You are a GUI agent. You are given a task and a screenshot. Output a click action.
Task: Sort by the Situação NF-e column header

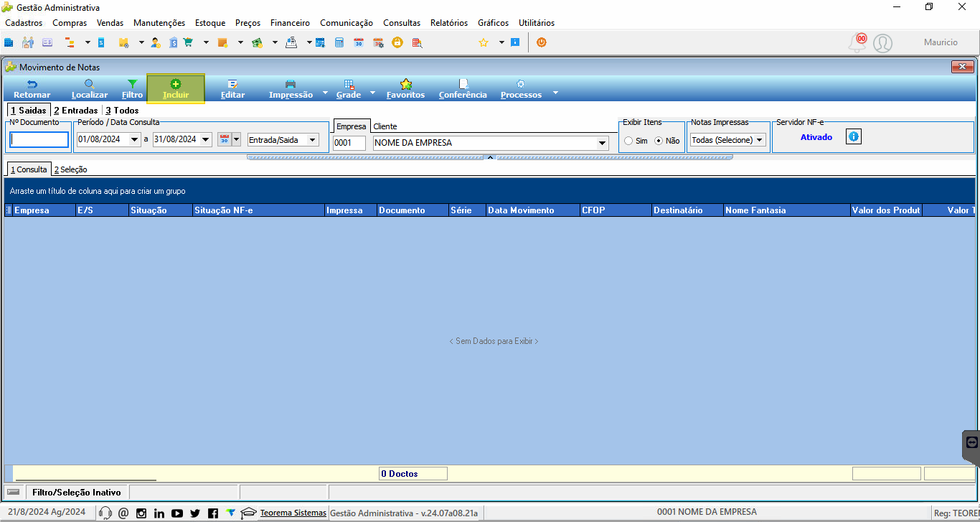click(x=258, y=210)
